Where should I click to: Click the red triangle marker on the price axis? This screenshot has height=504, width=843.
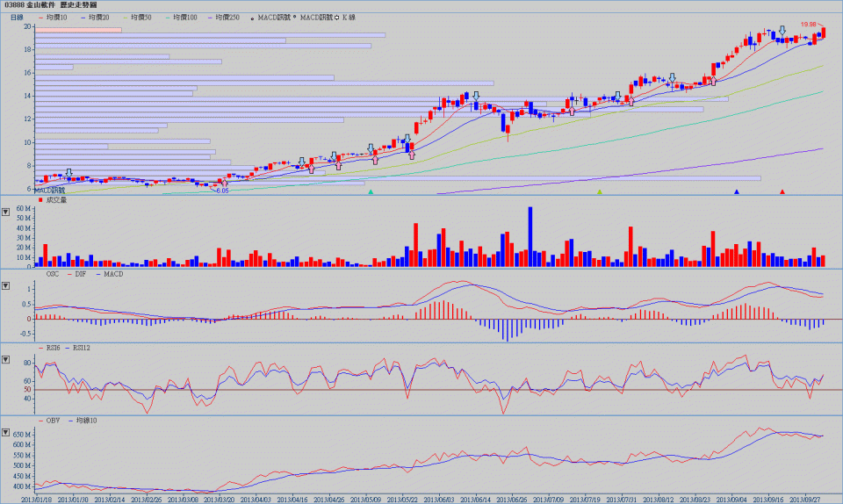[782, 191]
